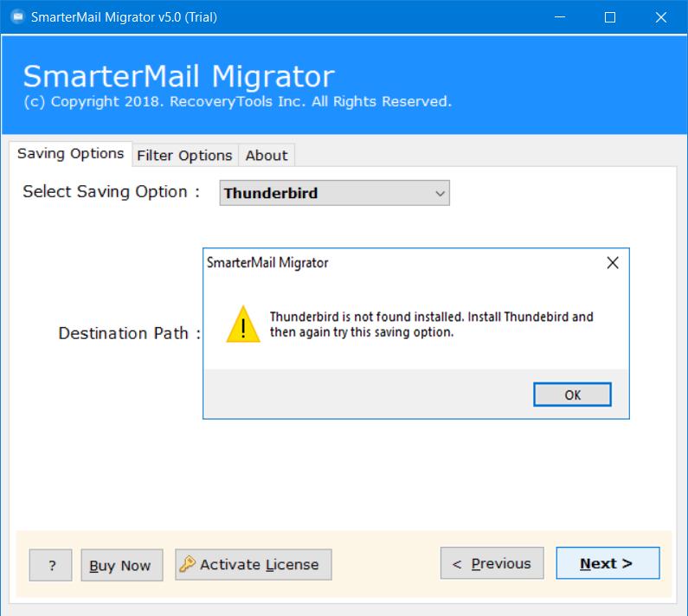Switch to the Filter Options tab
The height and width of the screenshot is (616, 688).
click(184, 156)
